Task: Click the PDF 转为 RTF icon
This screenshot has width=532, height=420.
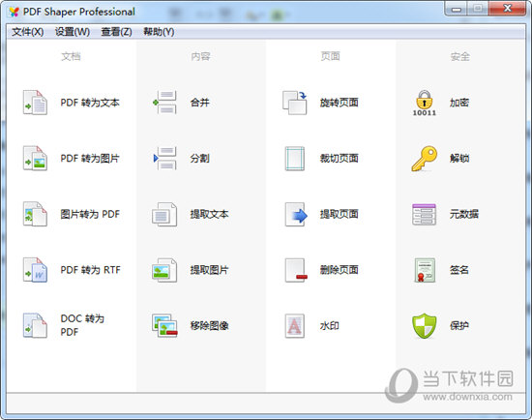Action: click(x=35, y=270)
